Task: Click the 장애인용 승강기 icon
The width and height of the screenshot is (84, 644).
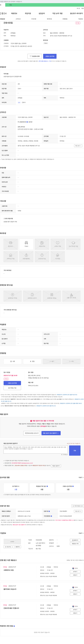Action: (x=32, y=296)
